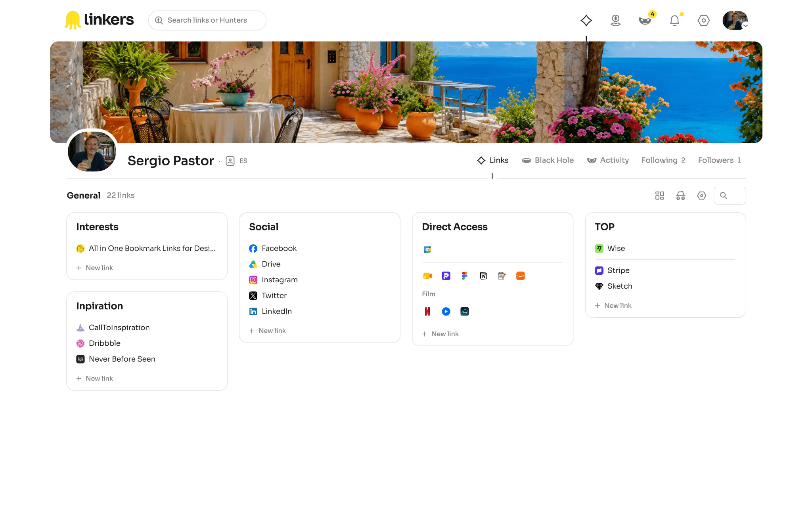The width and height of the screenshot is (812, 517).
Task: Open the Google Calendar icon in Direct Access
Action: tap(427, 249)
